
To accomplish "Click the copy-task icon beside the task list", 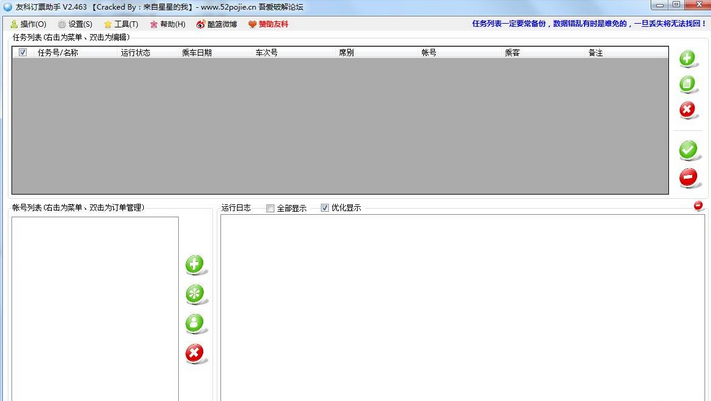I will tap(688, 85).
